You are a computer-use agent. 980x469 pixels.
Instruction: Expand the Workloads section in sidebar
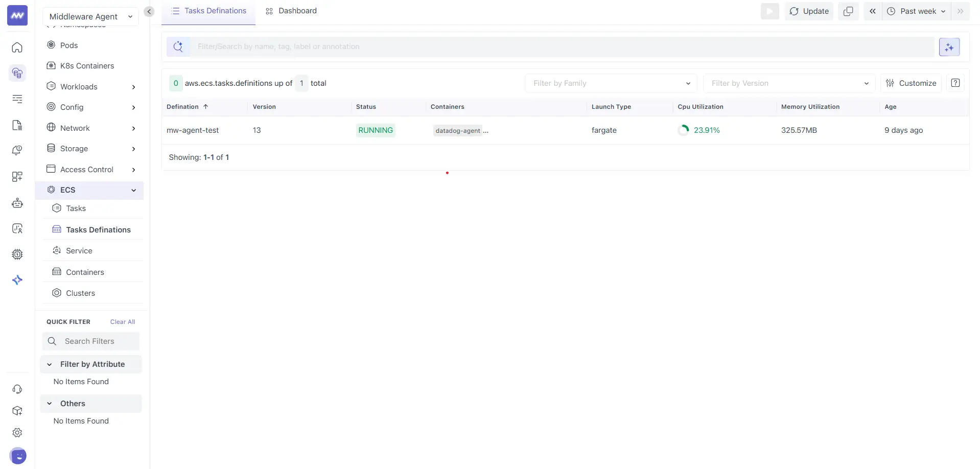(x=134, y=87)
